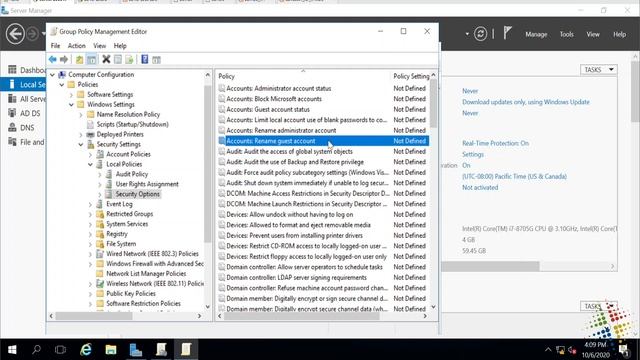640x360 pixels.
Task: Expand the Account Policies node
Action: point(90,155)
